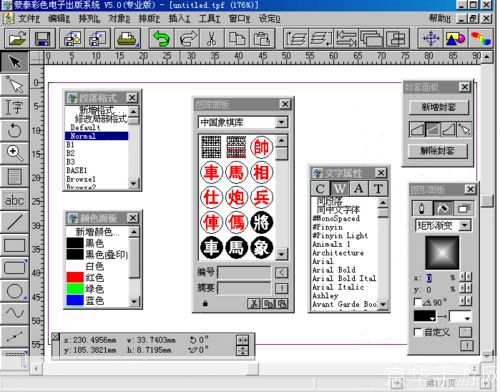Click the scissors cut icon
The image size is (500, 392).
[211, 39]
